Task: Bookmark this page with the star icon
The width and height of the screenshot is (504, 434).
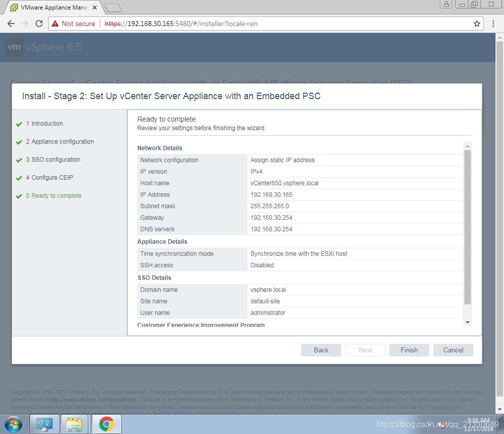Action: (x=476, y=24)
